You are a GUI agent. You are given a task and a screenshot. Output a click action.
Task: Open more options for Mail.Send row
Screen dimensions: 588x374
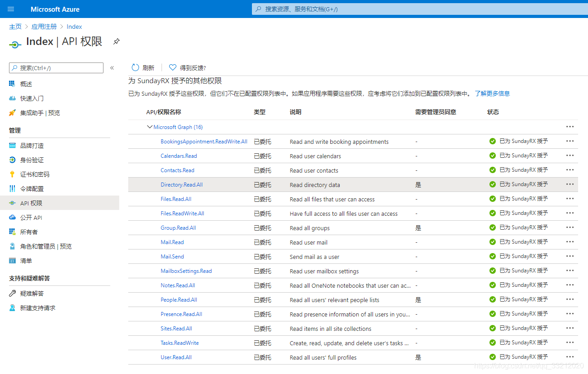(570, 256)
